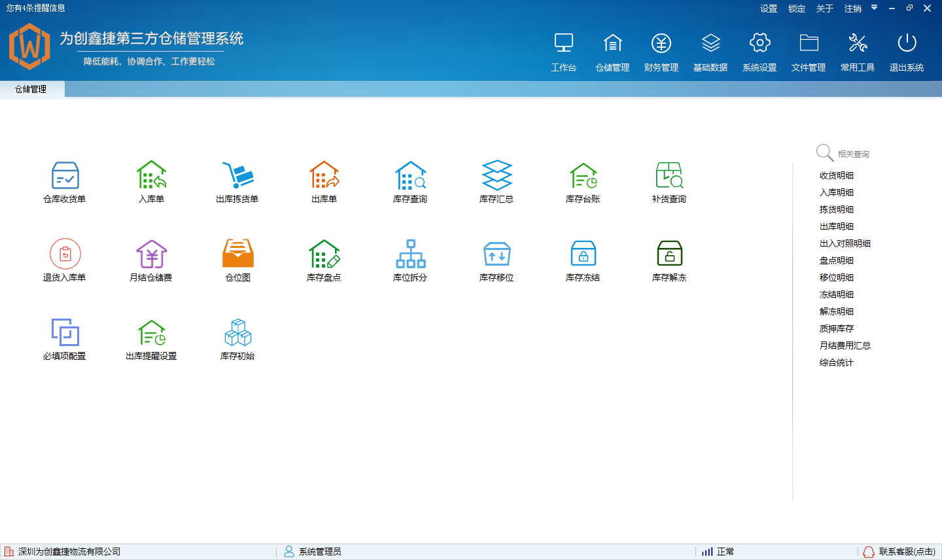Open the 盘点明细 link
The image size is (942, 560).
pos(837,260)
